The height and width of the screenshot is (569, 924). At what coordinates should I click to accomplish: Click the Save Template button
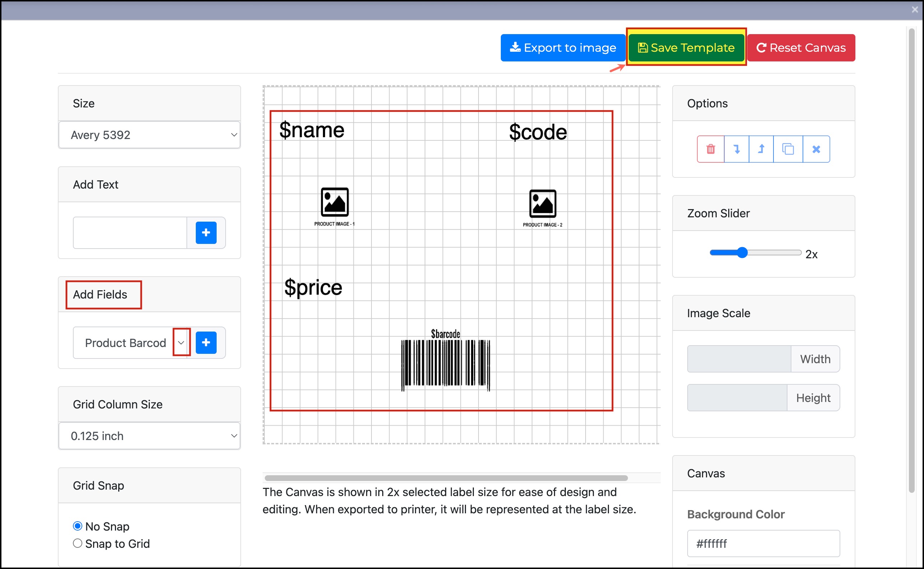point(686,47)
